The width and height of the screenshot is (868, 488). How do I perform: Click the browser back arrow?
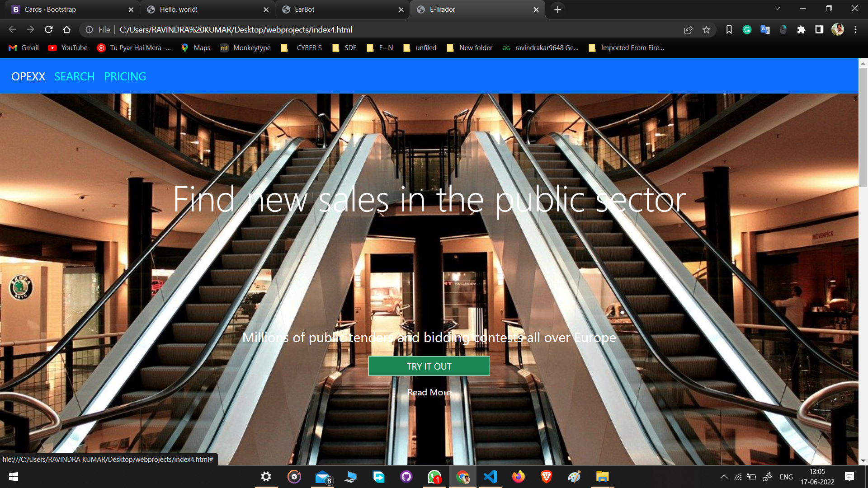click(x=12, y=29)
